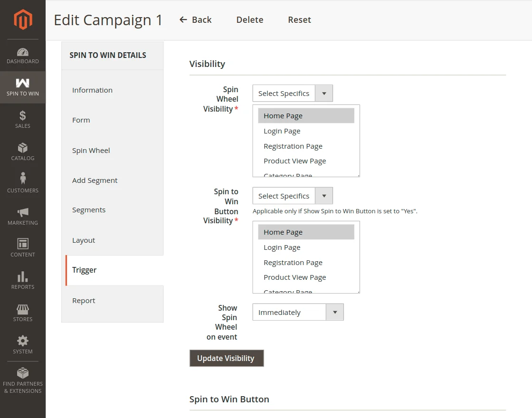532x418 pixels.
Task: Click the Back button
Action: pos(196,20)
